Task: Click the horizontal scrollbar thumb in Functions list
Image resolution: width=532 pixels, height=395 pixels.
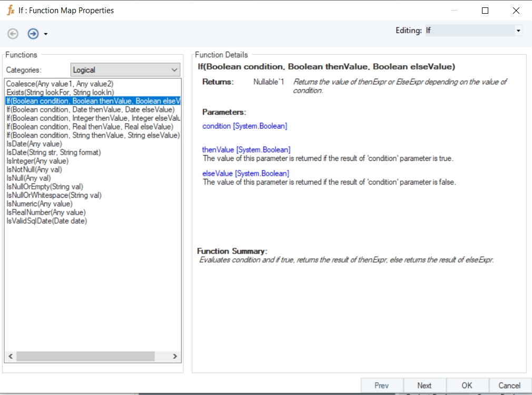Action: 85,357
